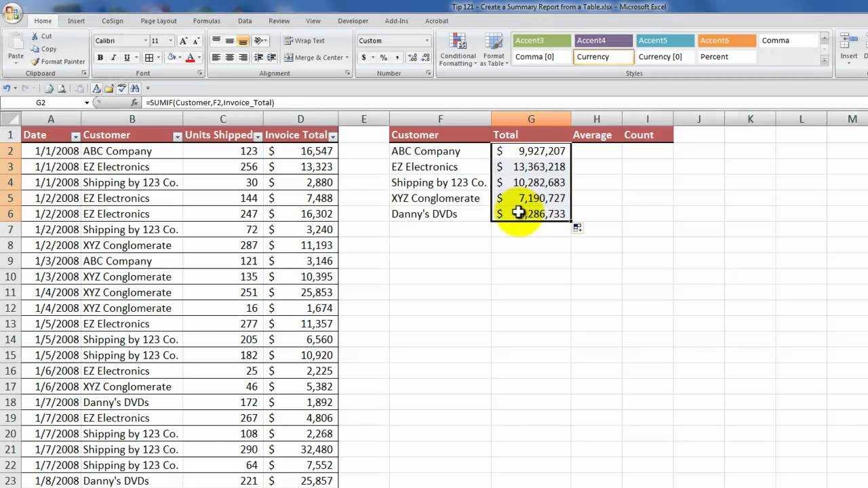Click the Increase Decimal icon
Screen dimensions: 868x488
pos(412,58)
